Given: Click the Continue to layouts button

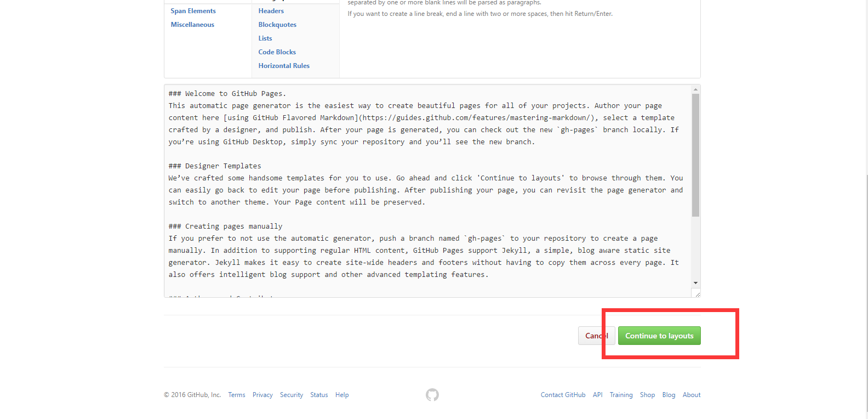Looking at the screenshot, I should tap(659, 336).
